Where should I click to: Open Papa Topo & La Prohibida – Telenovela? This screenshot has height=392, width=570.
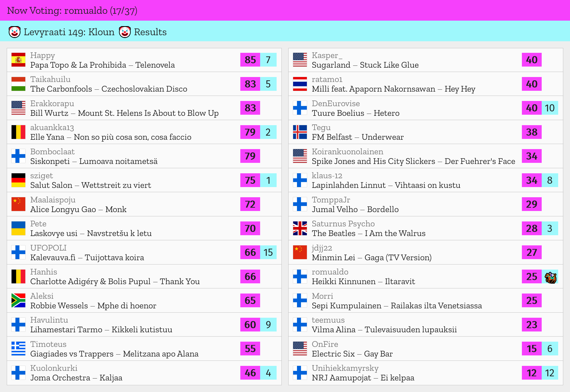click(102, 65)
